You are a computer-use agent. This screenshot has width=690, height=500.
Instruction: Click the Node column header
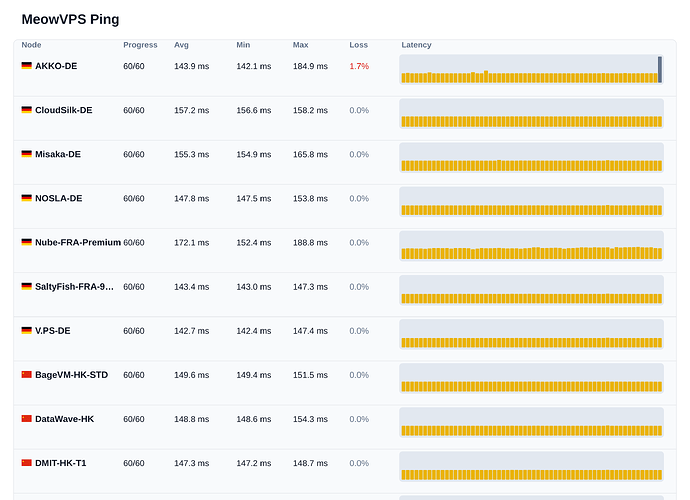click(31, 45)
